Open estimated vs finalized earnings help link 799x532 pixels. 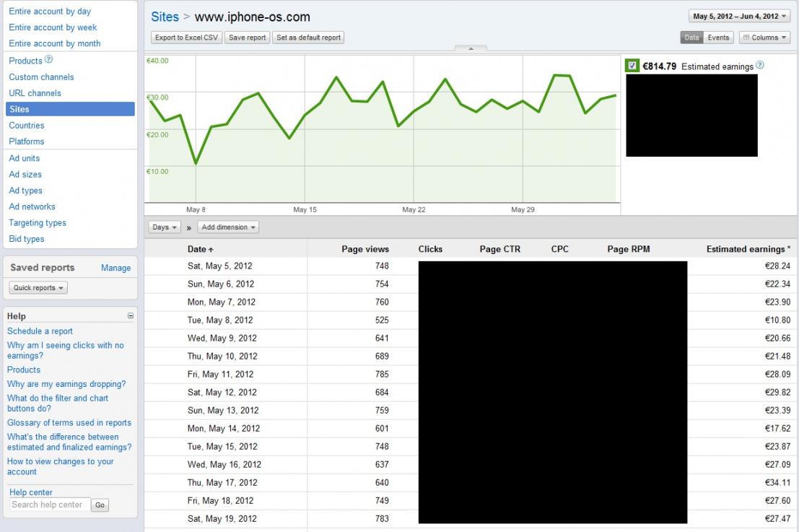(x=69, y=442)
